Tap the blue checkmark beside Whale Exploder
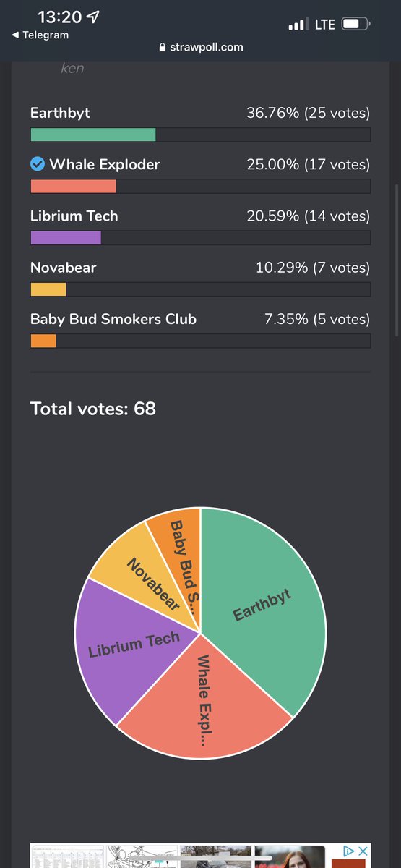The width and height of the screenshot is (401, 868). tap(38, 164)
